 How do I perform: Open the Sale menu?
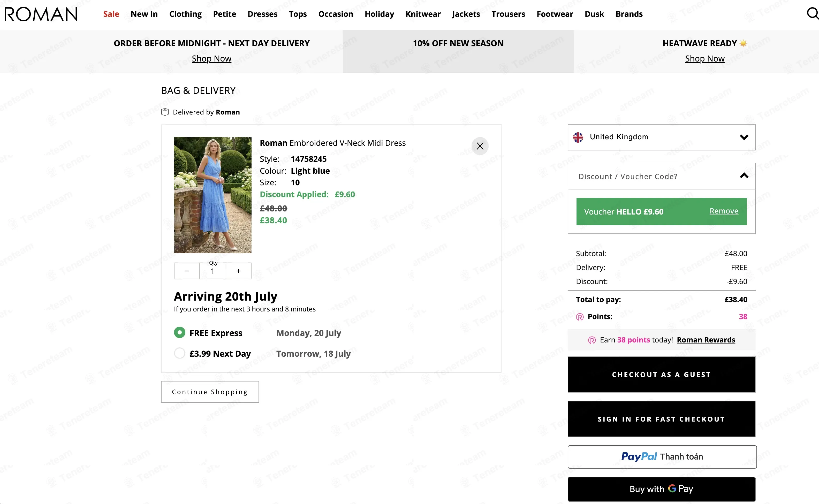pos(111,14)
